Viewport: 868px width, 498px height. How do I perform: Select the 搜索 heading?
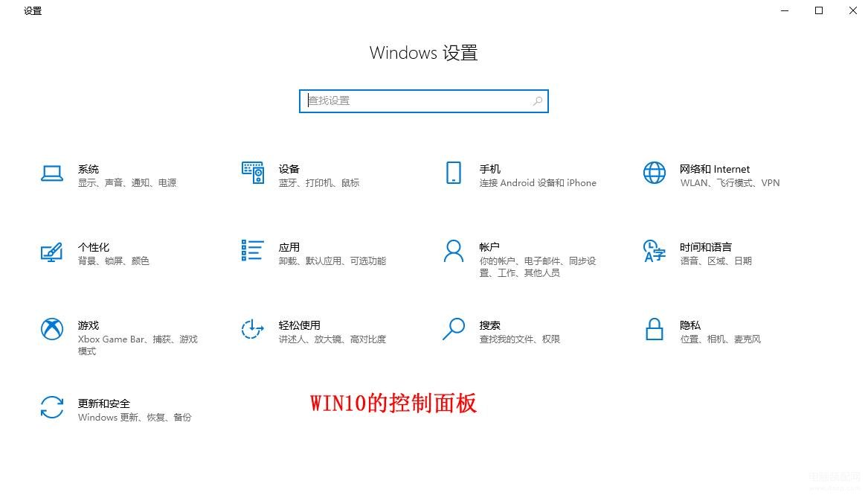(490, 325)
